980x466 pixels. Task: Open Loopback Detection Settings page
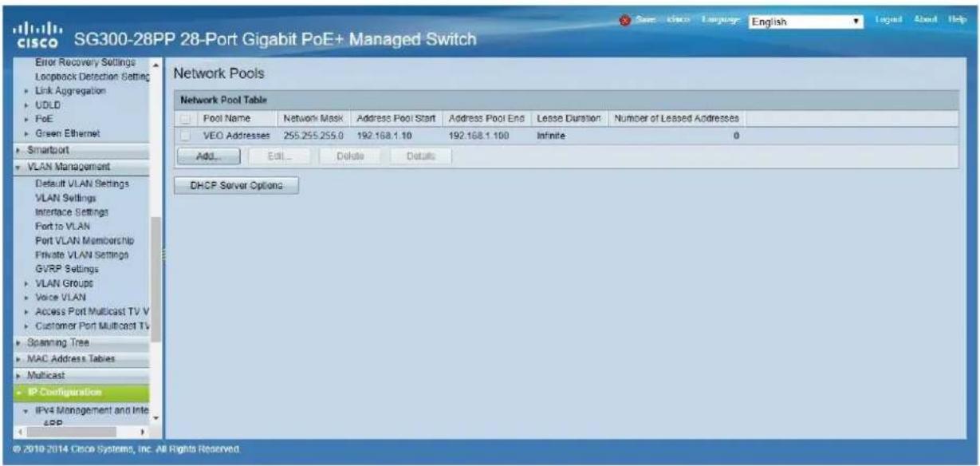tap(92, 76)
